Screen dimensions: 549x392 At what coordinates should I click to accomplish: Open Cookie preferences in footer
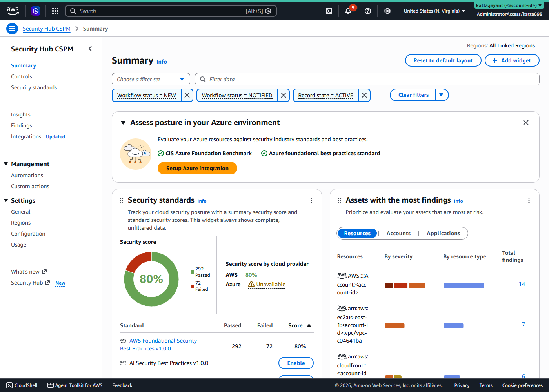tap(522, 385)
